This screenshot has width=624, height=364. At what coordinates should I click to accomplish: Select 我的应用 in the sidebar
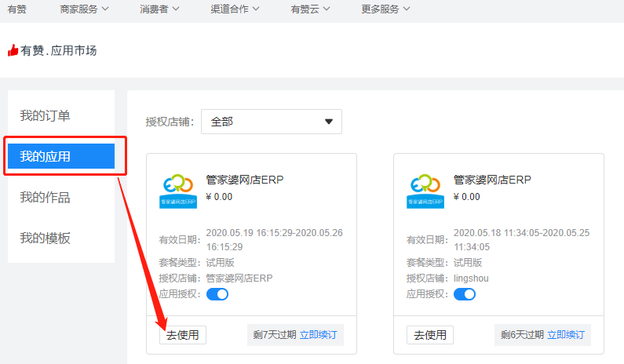(x=61, y=156)
